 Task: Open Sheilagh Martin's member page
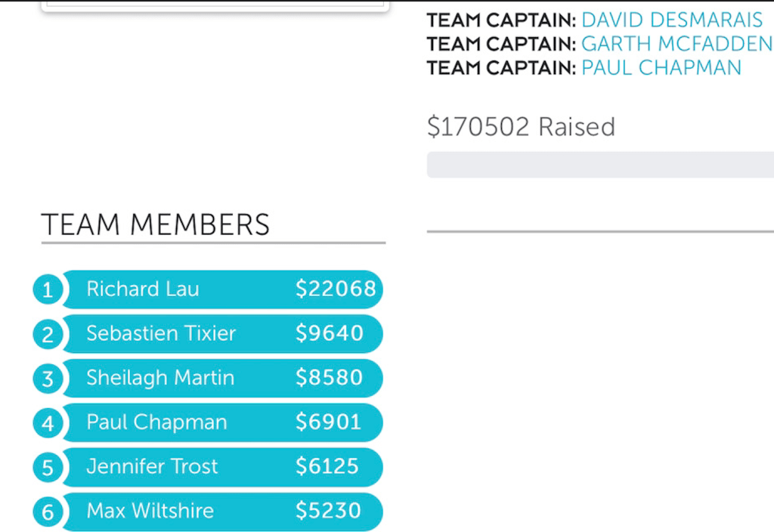pyautogui.click(x=160, y=379)
